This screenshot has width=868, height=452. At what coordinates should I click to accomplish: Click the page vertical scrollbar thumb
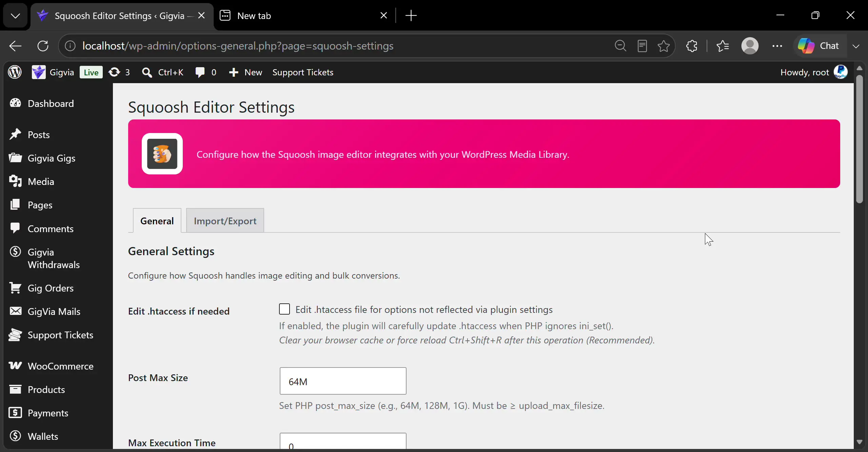click(859, 139)
